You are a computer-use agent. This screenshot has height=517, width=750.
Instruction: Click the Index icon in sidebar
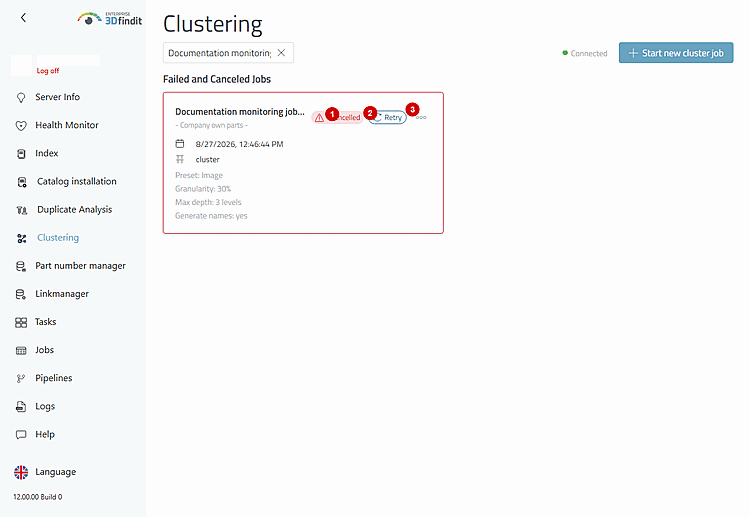click(x=21, y=154)
